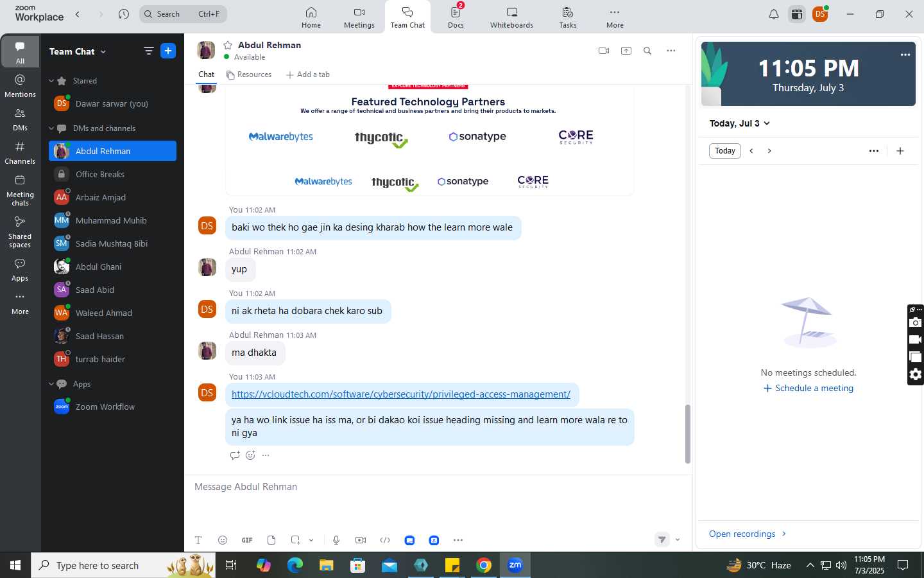Add a new calendar event with plus
The image size is (924, 578).
pyautogui.click(x=900, y=151)
